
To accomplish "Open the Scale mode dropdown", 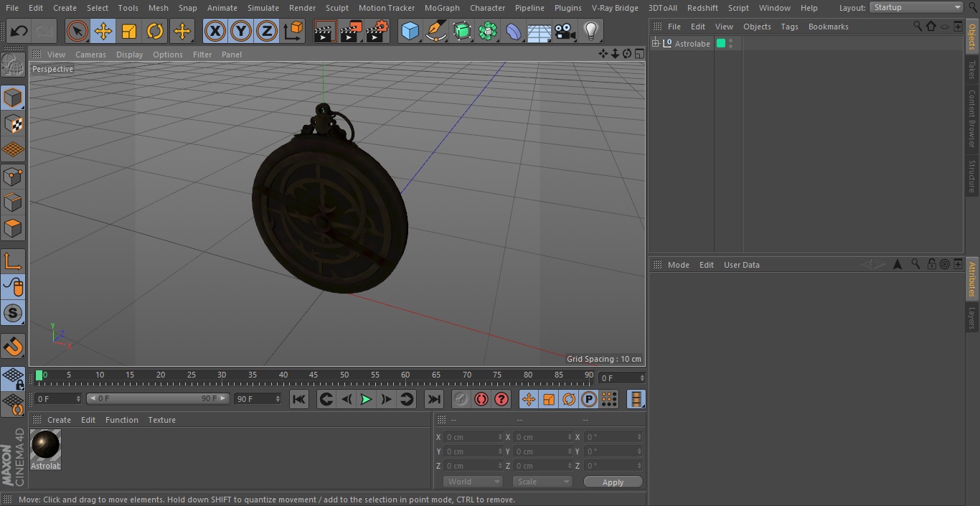I will click(x=542, y=482).
